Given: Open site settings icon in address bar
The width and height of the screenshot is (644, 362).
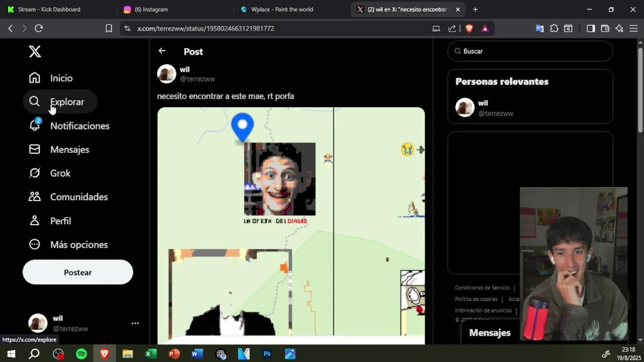Looking at the screenshot, I should pos(127,29).
